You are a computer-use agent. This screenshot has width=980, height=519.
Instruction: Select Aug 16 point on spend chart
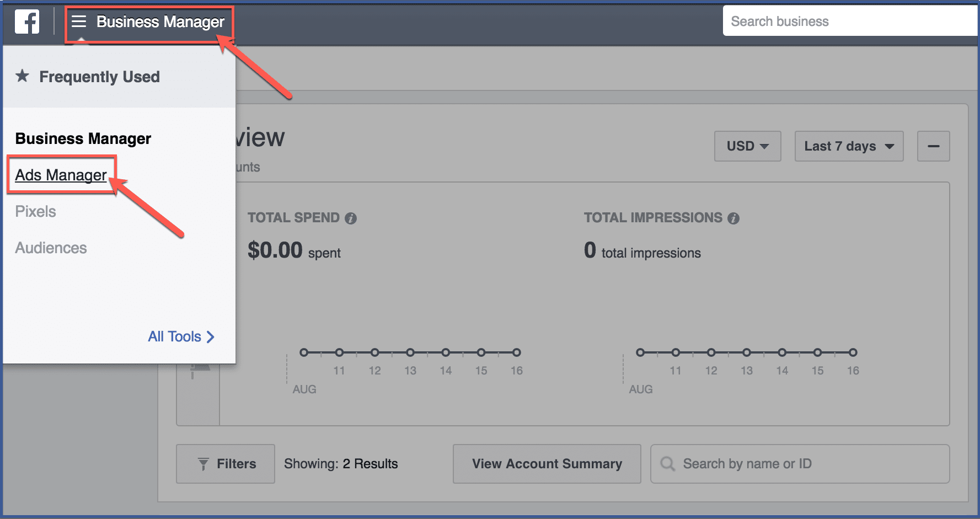pos(516,352)
